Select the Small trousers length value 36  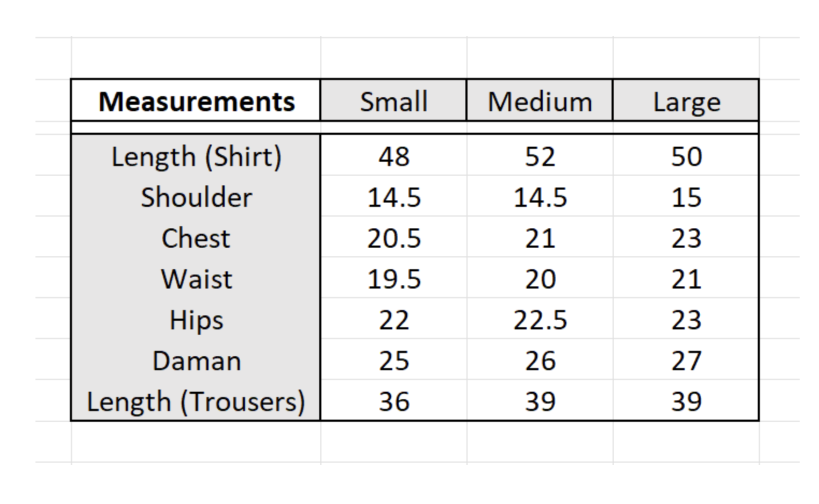click(393, 401)
